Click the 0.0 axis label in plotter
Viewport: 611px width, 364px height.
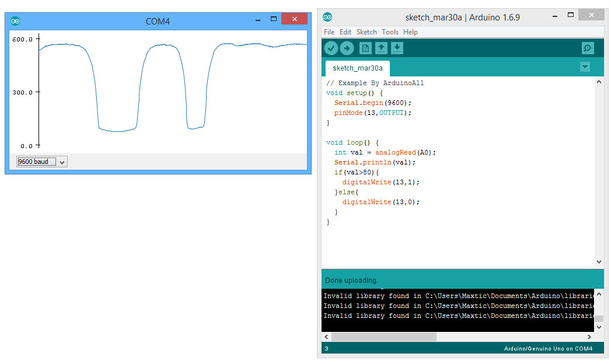click(26, 146)
